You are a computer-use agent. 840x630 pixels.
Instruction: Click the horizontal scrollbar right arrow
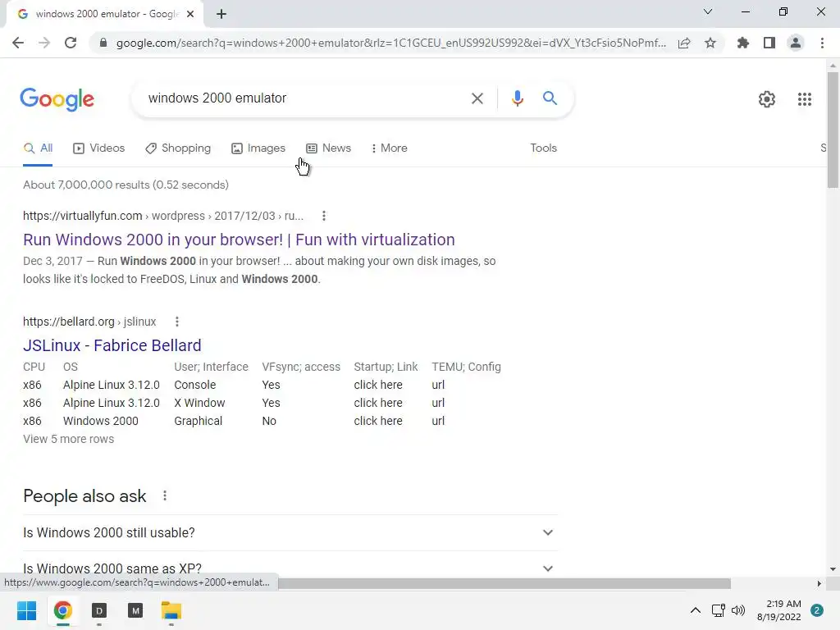[x=819, y=583]
